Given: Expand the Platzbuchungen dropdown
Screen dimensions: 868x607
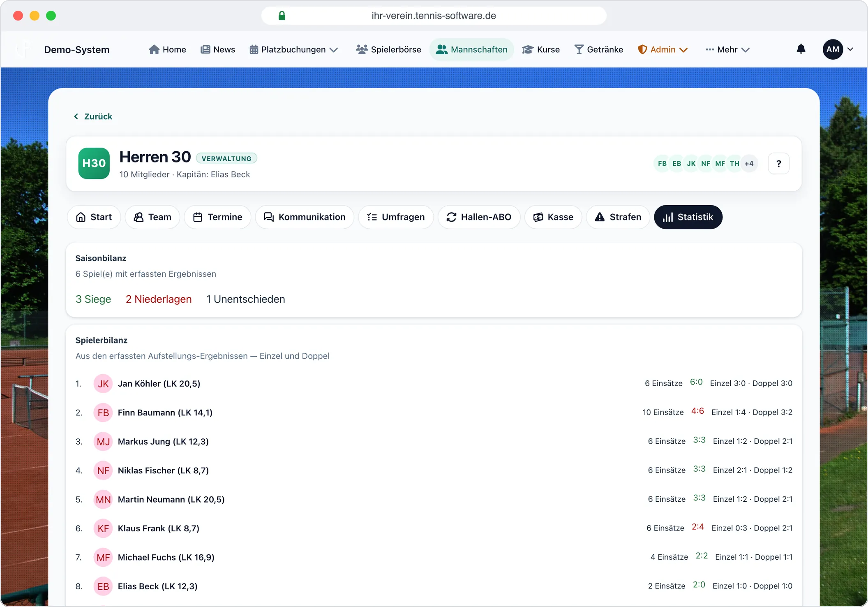Looking at the screenshot, I should tap(294, 49).
